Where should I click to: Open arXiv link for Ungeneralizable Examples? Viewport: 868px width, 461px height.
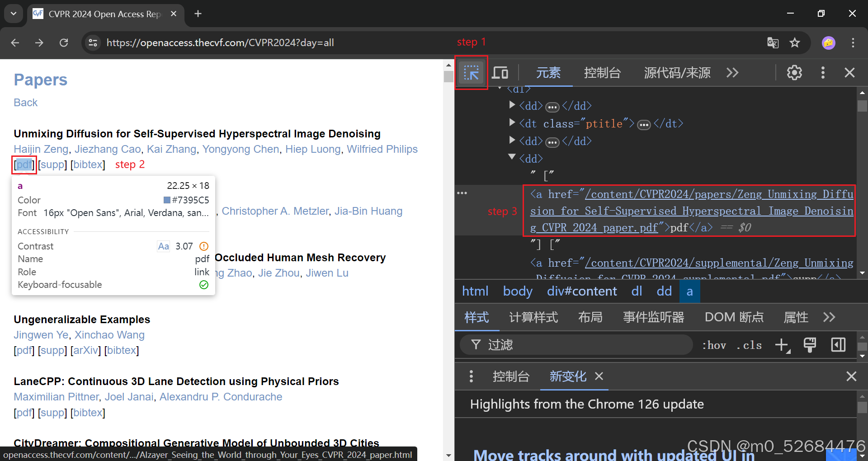tap(85, 350)
